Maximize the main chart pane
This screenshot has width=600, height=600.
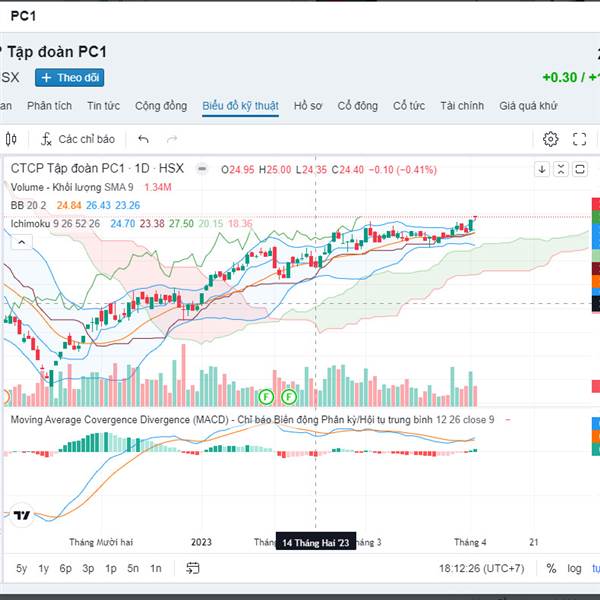tap(580, 169)
